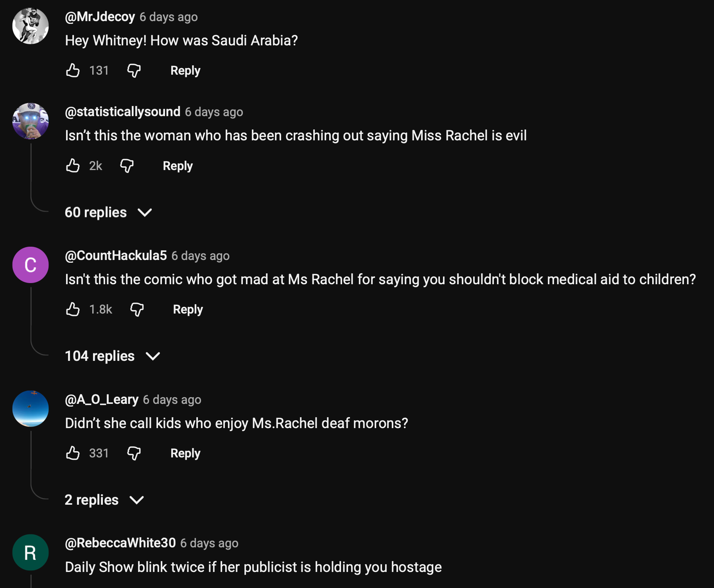Image resolution: width=714 pixels, height=588 pixels.
Task: Like the @CountHackula5 comment
Action: (73, 309)
